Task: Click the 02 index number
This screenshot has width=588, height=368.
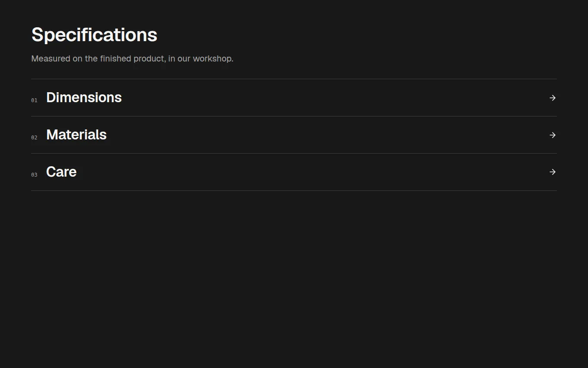Action: tap(34, 138)
